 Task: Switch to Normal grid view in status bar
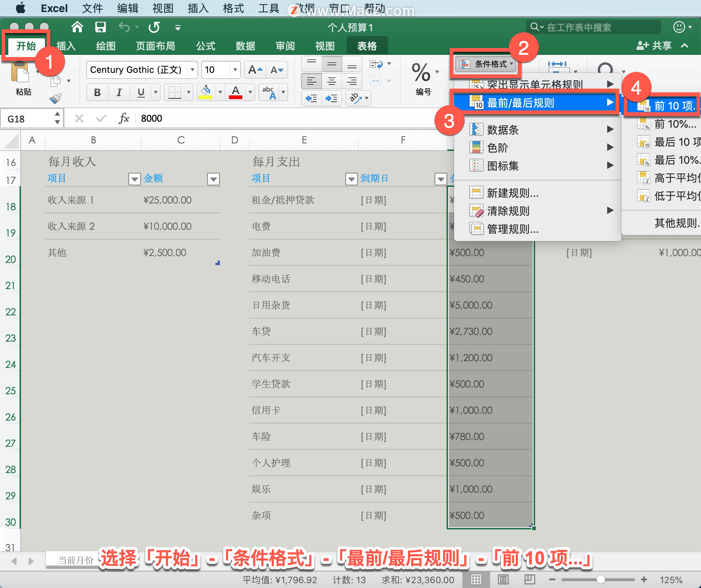click(476, 579)
